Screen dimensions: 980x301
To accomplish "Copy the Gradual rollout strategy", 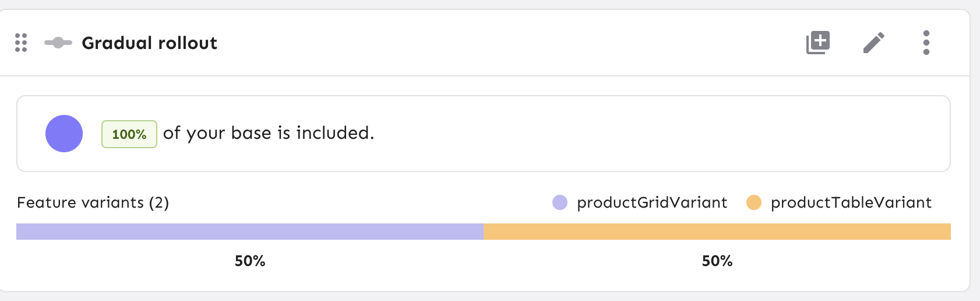I will pos(818,43).
